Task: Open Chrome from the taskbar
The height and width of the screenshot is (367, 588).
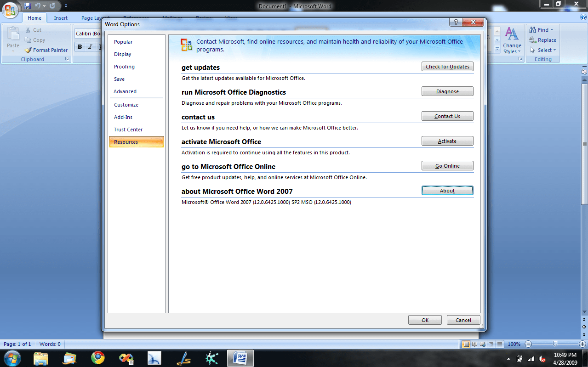Action: (x=97, y=358)
